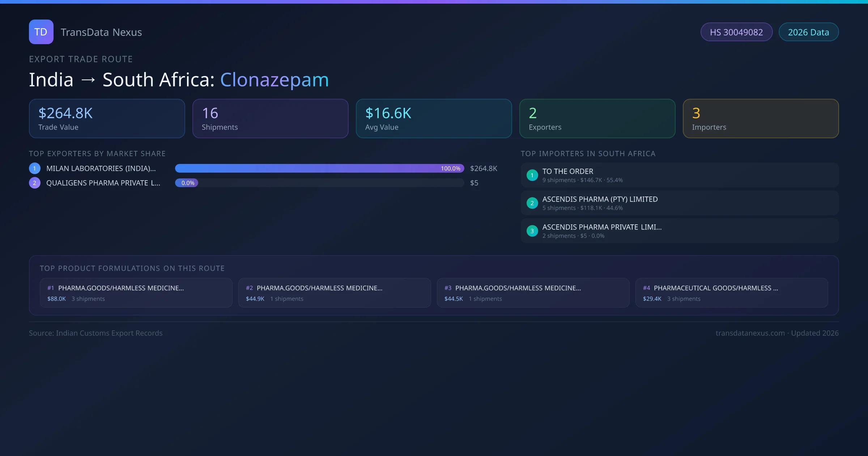Click rank 1 badge beside TO THE ORDER
Image resolution: width=868 pixels, height=456 pixels.
point(532,175)
